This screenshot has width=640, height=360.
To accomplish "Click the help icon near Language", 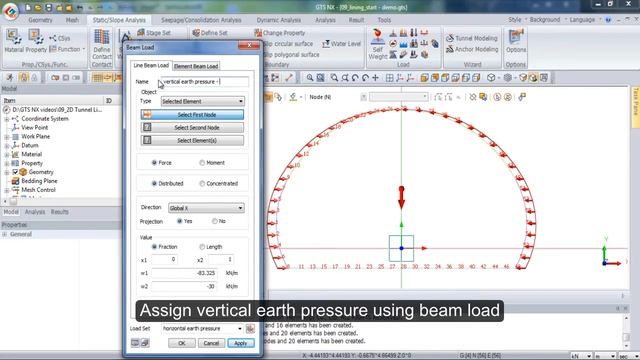I will click(x=608, y=20).
